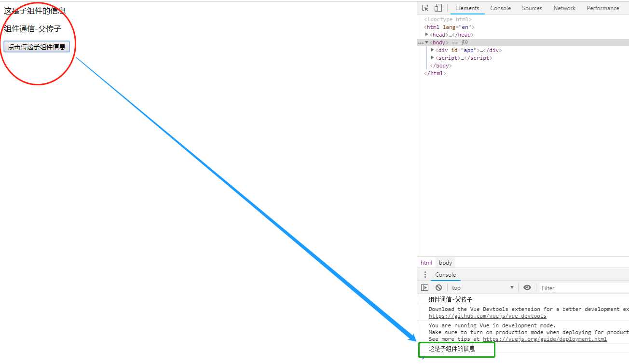629x364 pixels.
Task: Show the console sidebar icon
Action: point(424,288)
